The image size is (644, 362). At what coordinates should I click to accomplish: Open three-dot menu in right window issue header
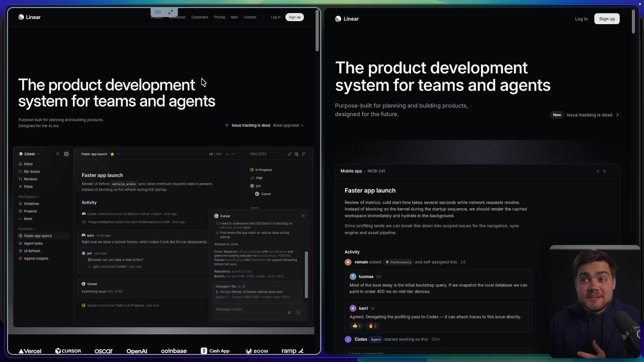(611, 171)
